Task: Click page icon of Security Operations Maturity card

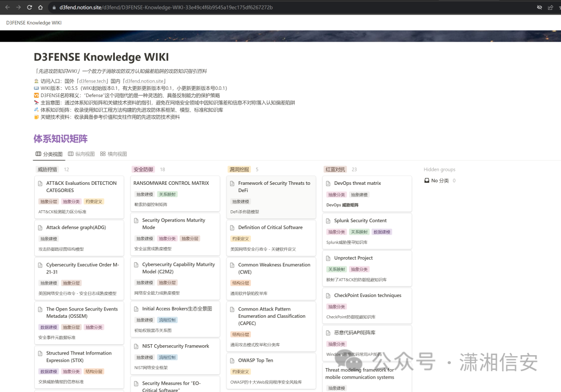Action: tap(136, 221)
